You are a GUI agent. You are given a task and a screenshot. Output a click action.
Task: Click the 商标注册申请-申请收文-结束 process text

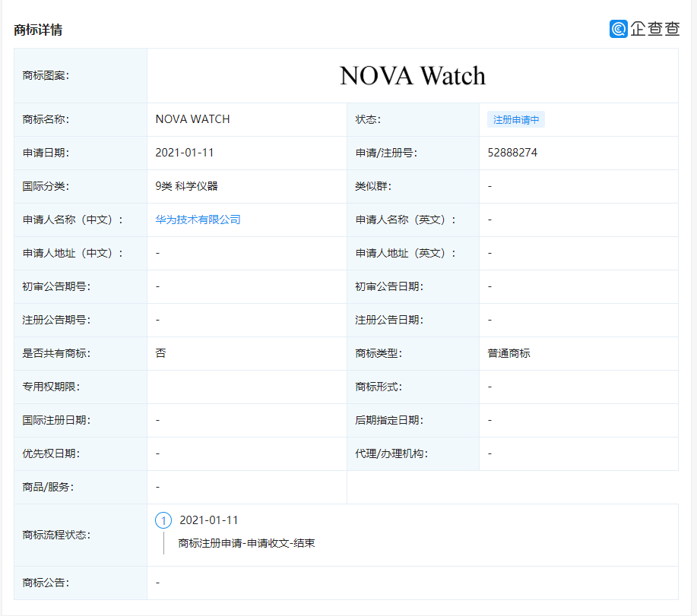[x=246, y=543]
